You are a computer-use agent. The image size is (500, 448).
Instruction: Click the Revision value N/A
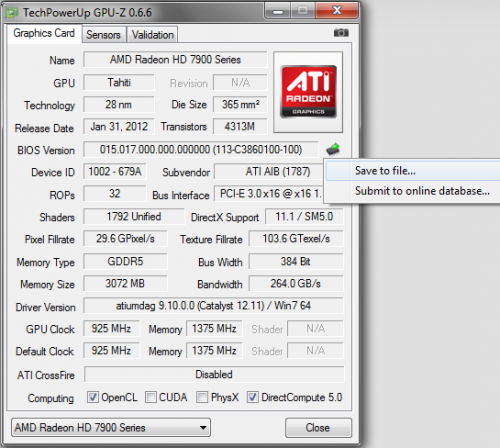pos(240,82)
